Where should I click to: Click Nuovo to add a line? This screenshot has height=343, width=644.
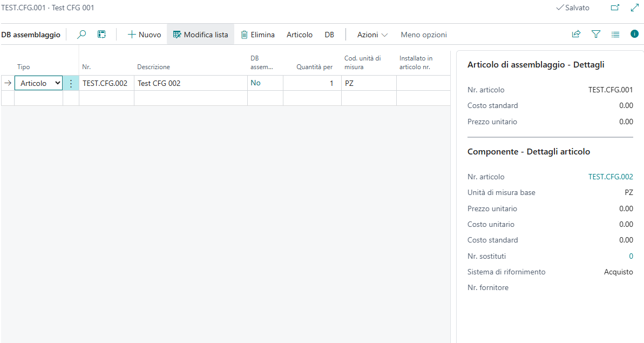point(144,35)
